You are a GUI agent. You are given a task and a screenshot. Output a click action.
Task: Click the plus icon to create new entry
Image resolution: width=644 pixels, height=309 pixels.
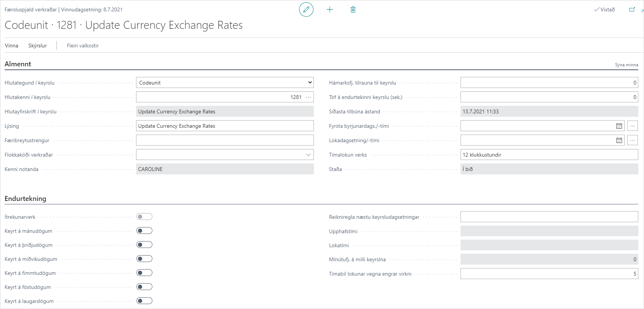point(330,9)
